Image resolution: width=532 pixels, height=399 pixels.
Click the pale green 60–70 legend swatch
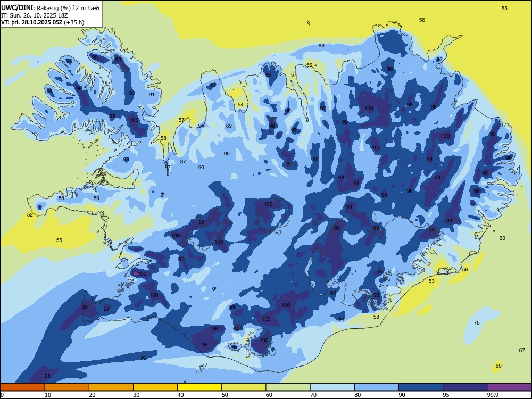click(x=288, y=387)
